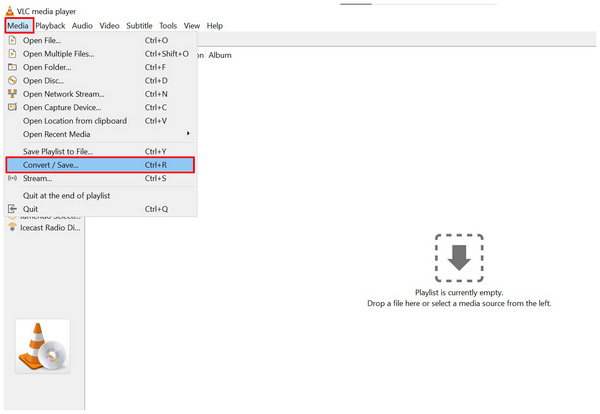The image size is (600, 414).
Task: Choose Open Network Stream... entry
Action: pos(100,94)
